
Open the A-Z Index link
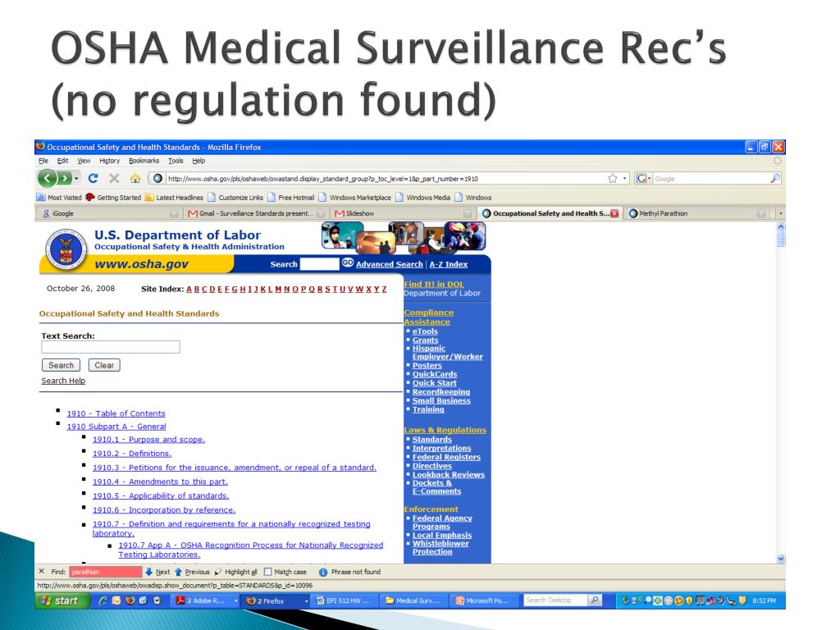point(449,264)
